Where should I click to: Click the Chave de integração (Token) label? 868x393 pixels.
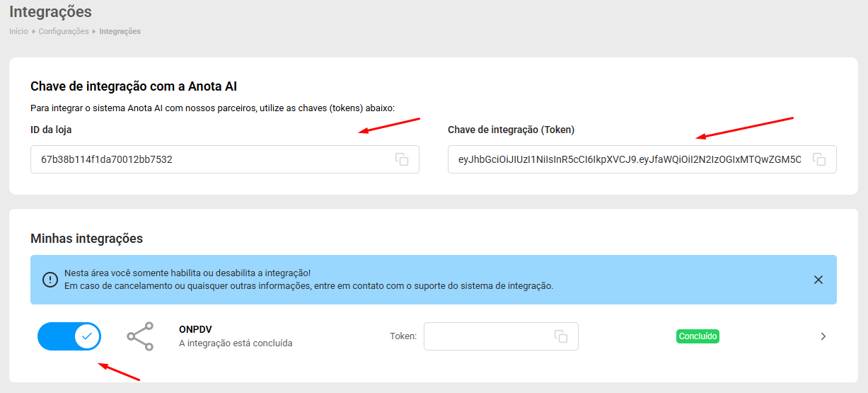point(511,130)
